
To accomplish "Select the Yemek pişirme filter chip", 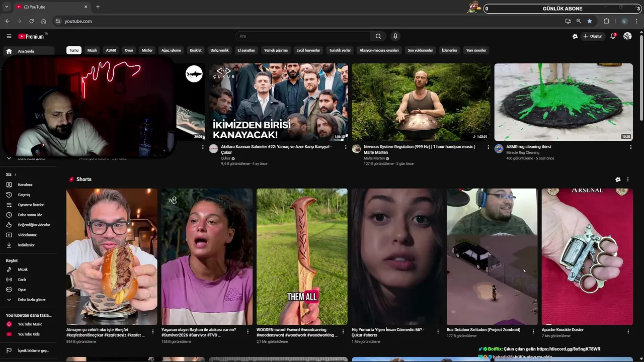I will [x=276, y=50].
